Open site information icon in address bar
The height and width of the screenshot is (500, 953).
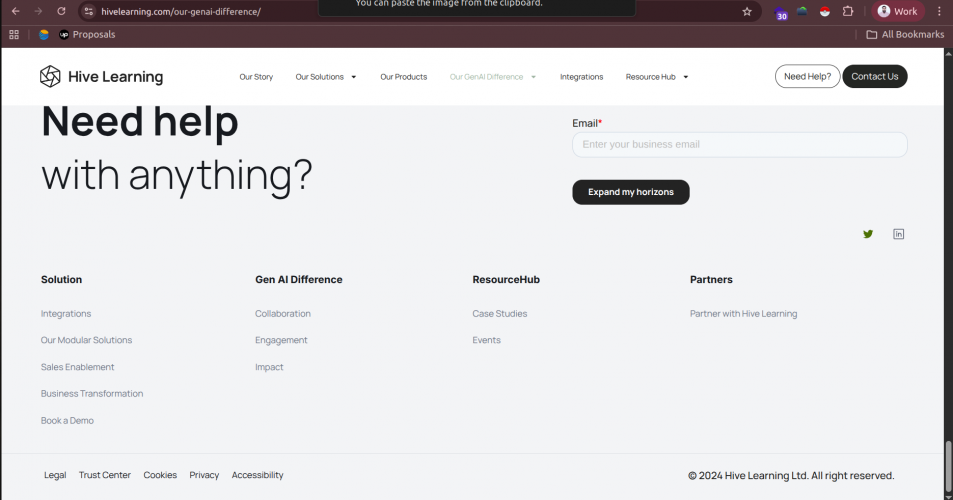[89, 12]
